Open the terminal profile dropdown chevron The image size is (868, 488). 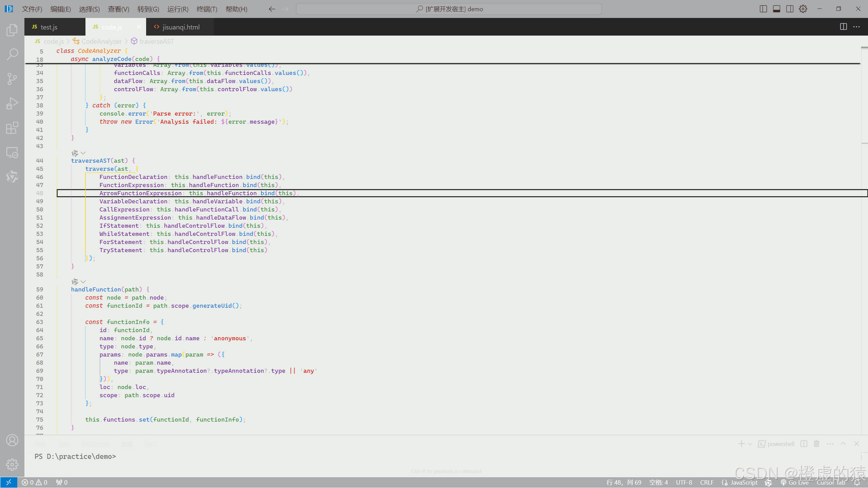coord(749,444)
